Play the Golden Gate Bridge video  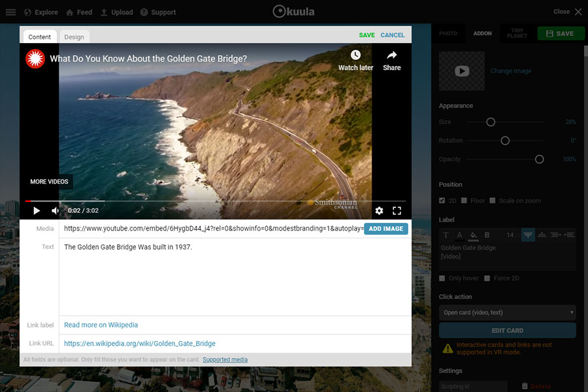point(37,210)
